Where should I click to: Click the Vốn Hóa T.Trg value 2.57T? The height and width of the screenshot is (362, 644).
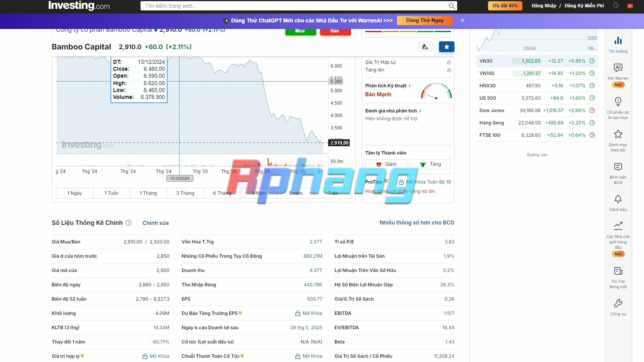(x=316, y=242)
